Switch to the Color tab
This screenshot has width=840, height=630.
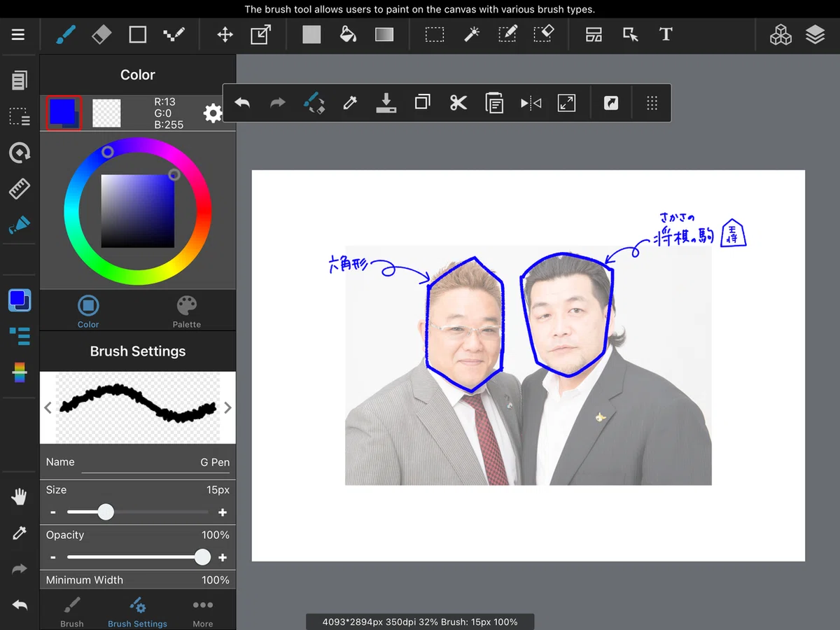pos(88,311)
